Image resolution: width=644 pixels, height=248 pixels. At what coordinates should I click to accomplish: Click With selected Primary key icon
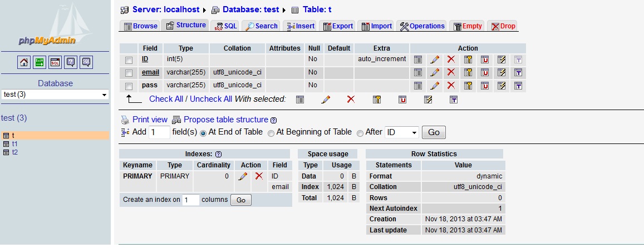pos(377,100)
